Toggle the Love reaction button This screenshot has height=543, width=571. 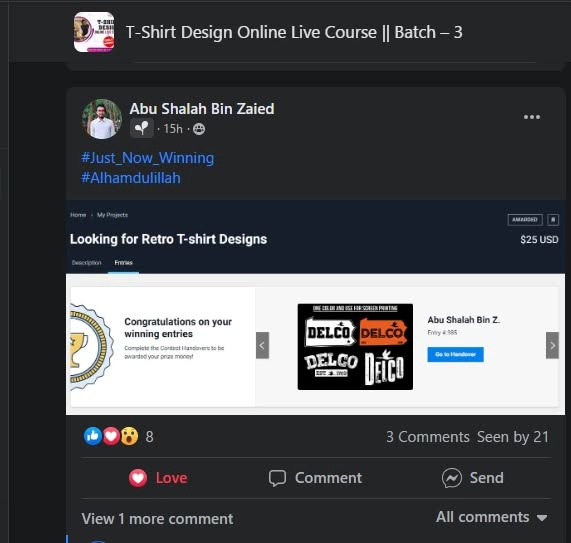coord(158,478)
